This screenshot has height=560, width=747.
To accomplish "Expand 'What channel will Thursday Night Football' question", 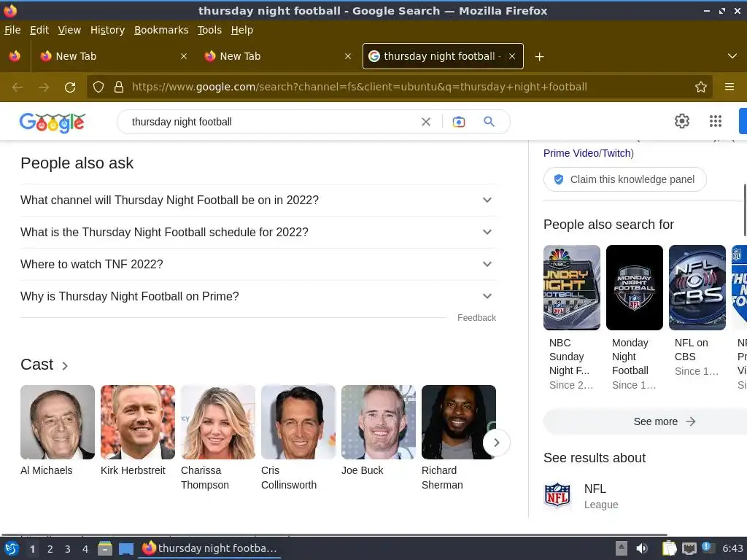I will click(258, 200).
